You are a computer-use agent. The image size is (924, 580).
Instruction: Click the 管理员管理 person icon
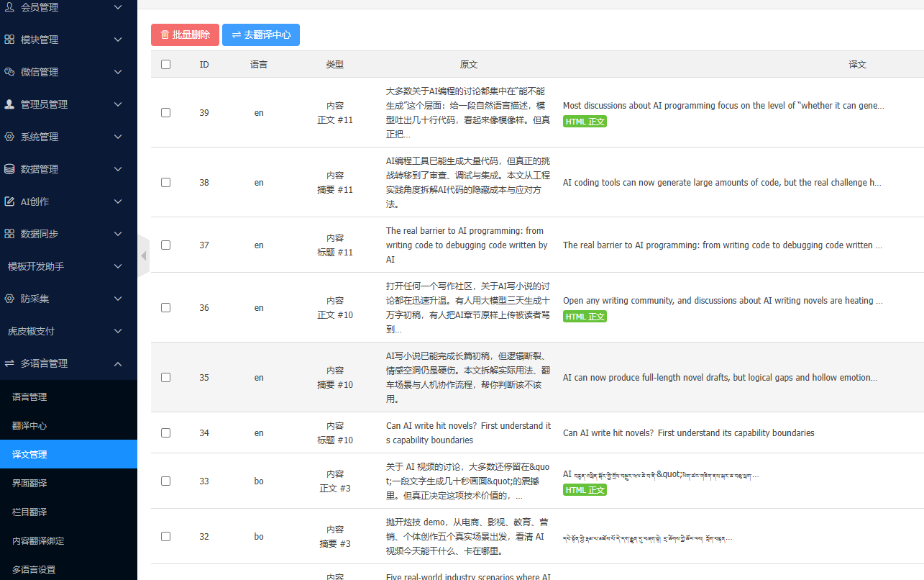(x=9, y=104)
